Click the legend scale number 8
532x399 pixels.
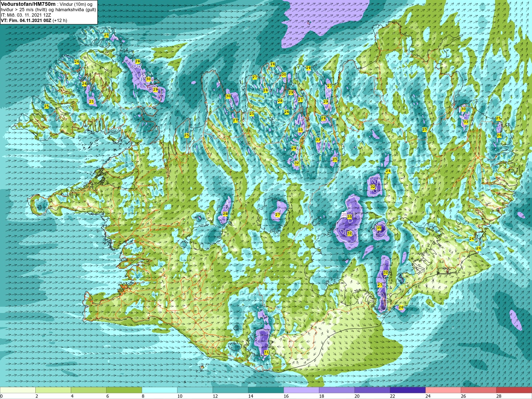point(143,396)
